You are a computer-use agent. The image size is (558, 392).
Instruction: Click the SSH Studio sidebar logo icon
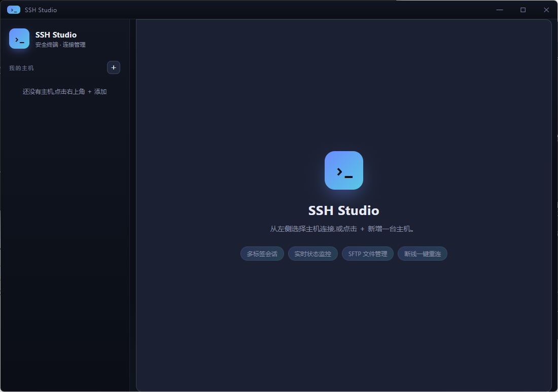coord(19,39)
